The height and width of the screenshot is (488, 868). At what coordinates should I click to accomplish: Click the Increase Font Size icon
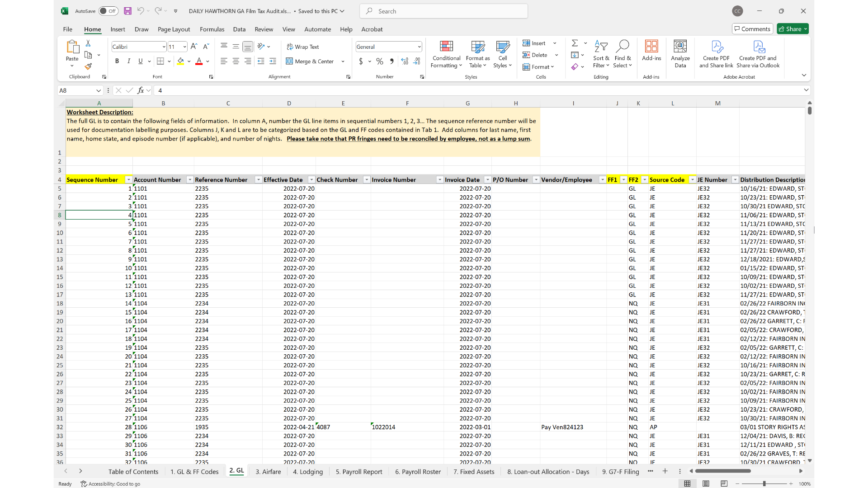(x=194, y=47)
